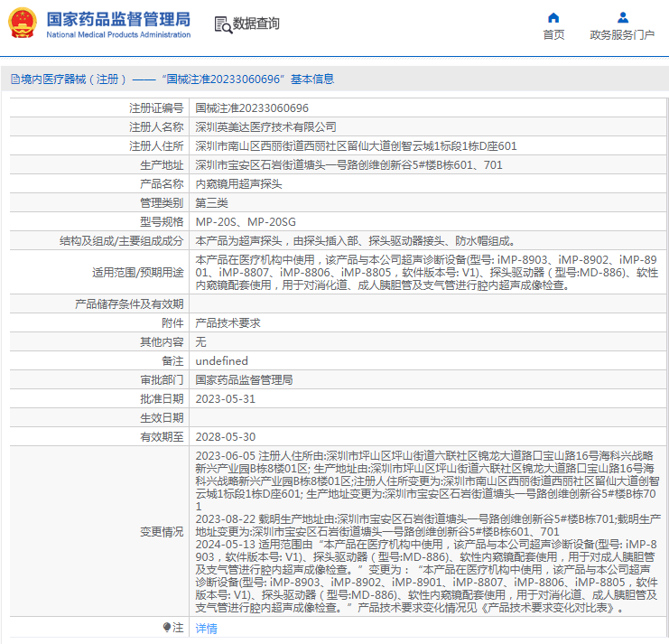This screenshot has width=669, height=644.
Task: Click the 生产地址 address value
Action: (x=348, y=165)
